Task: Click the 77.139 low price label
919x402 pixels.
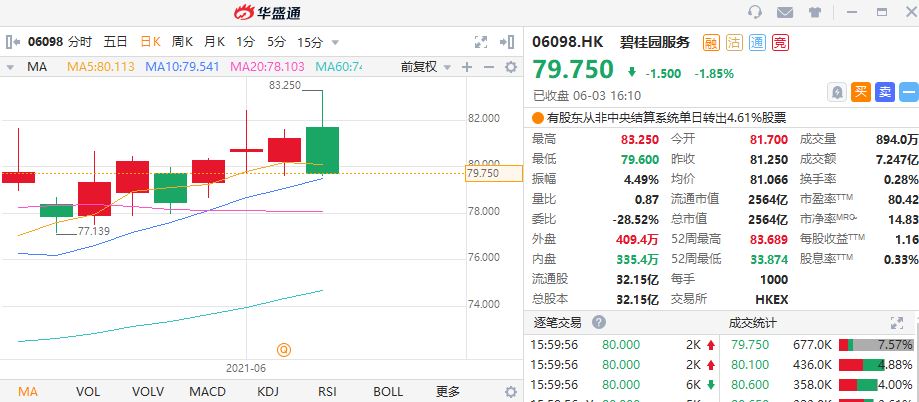Action: 94,231
